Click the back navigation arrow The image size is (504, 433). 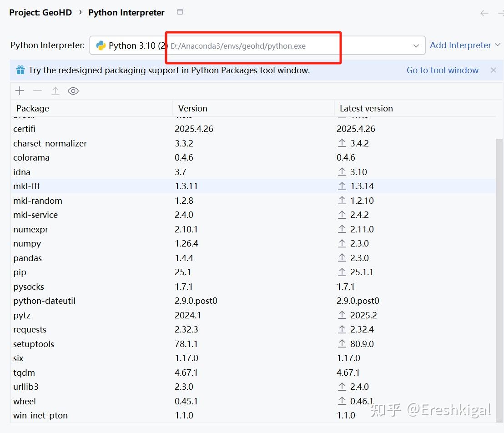point(484,13)
